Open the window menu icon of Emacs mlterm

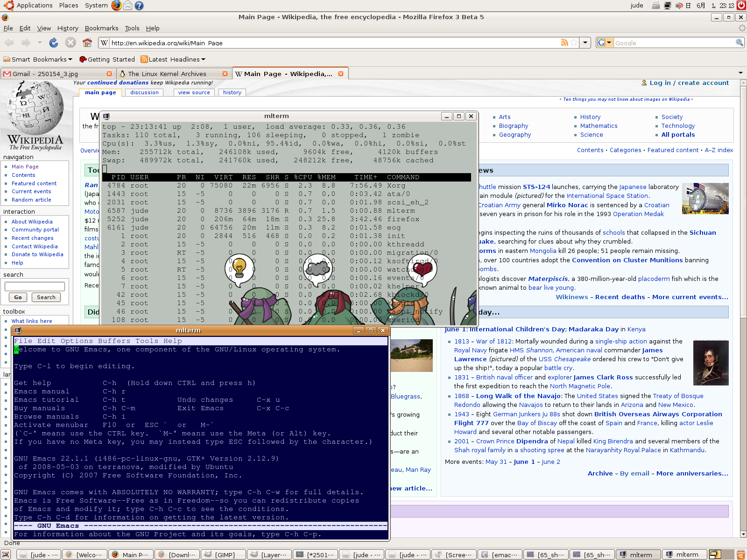point(18,330)
